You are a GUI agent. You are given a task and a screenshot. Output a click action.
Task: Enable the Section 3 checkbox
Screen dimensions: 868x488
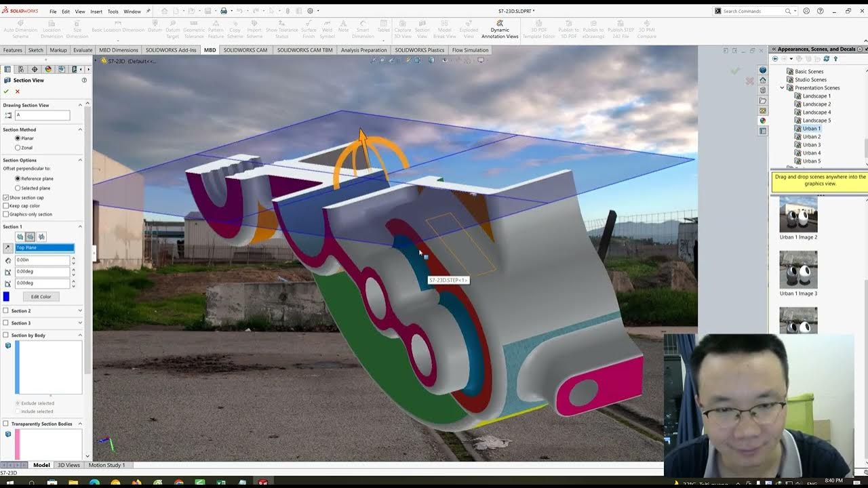point(6,323)
